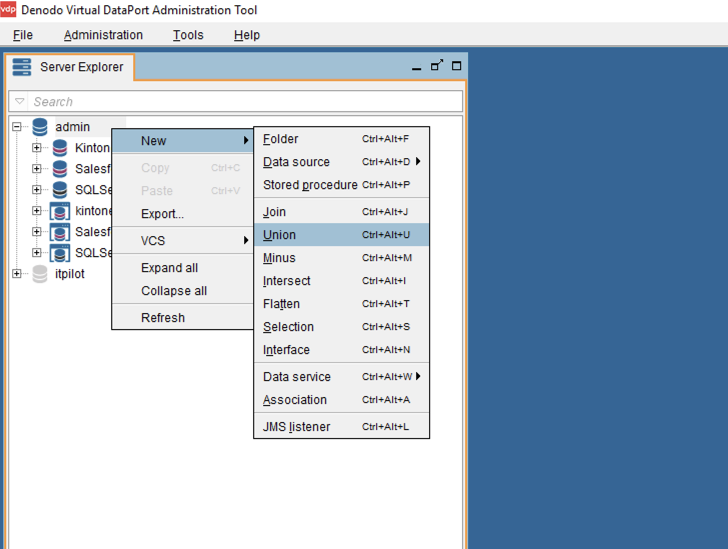
Task: Create a new Folder
Action: (341, 139)
